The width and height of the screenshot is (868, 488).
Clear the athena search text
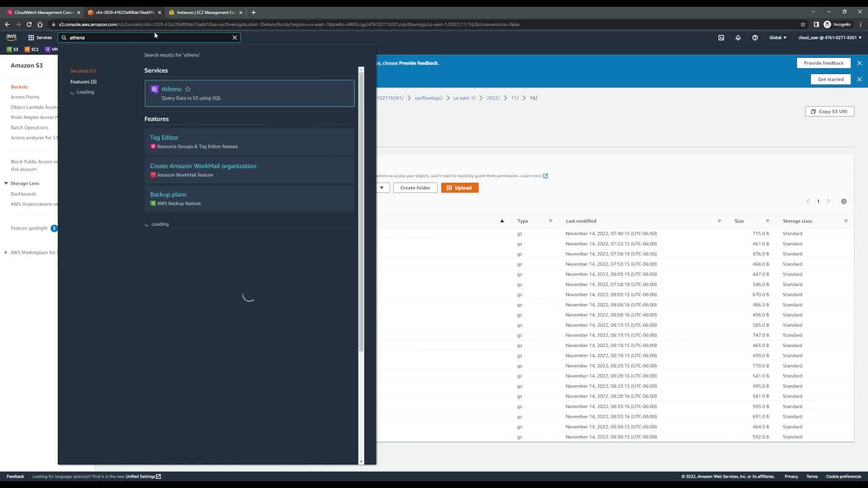tap(235, 38)
